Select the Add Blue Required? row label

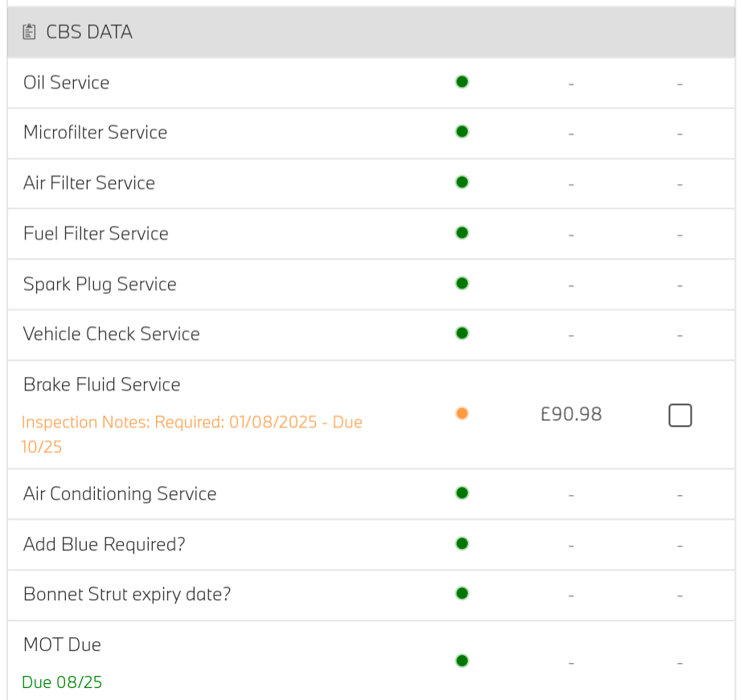[105, 544]
